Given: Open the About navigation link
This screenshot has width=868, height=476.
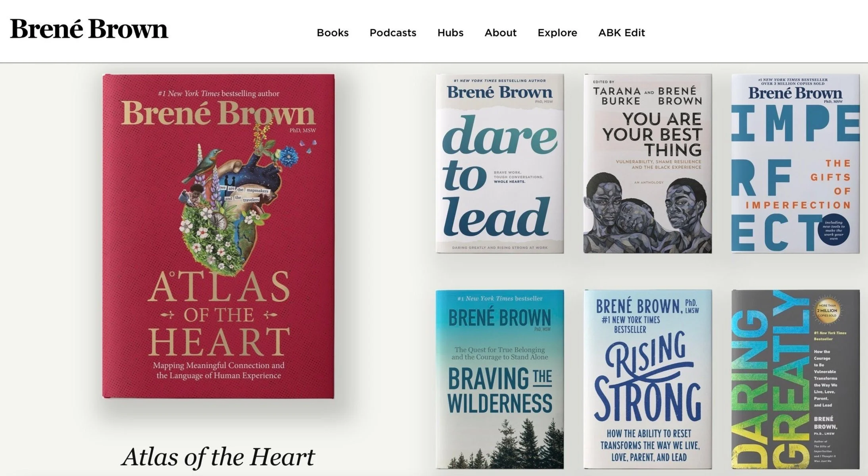Looking at the screenshot, I should pos(500,33).
